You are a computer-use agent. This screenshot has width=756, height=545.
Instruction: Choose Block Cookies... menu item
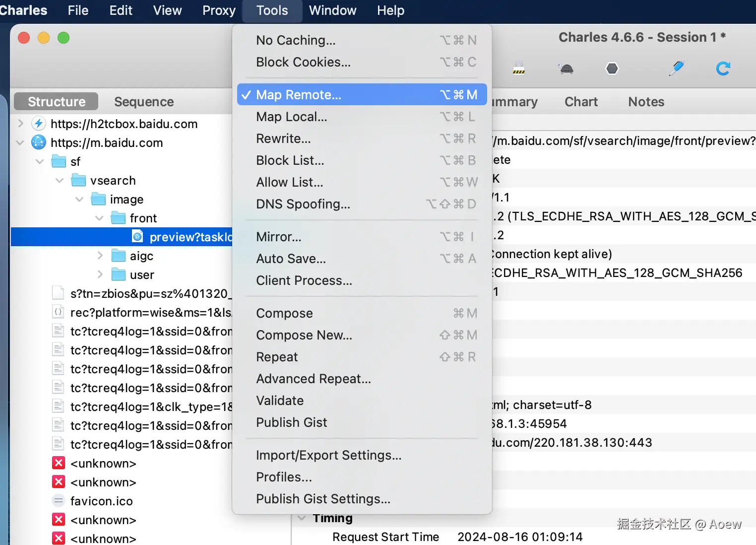(362, 62)
